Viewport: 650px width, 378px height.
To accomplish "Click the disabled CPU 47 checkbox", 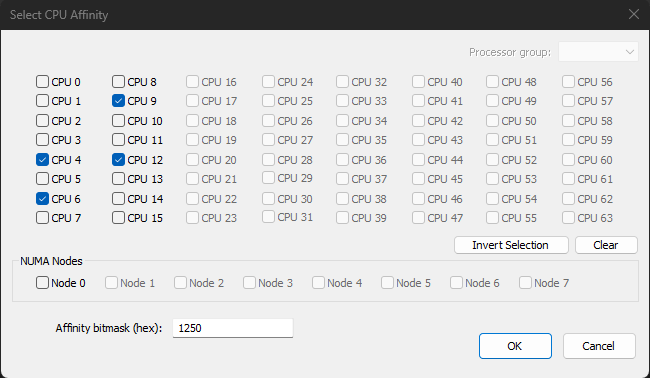I will tap(418, 218).
